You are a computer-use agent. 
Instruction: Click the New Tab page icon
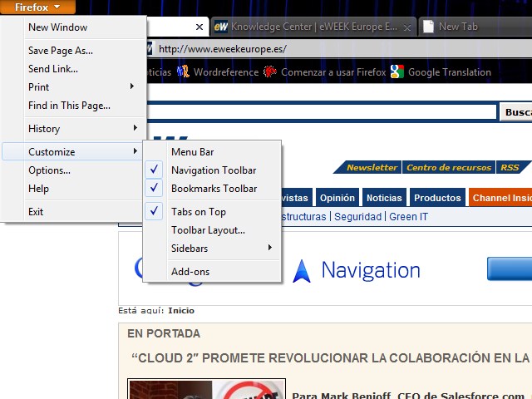pos(428,27)
